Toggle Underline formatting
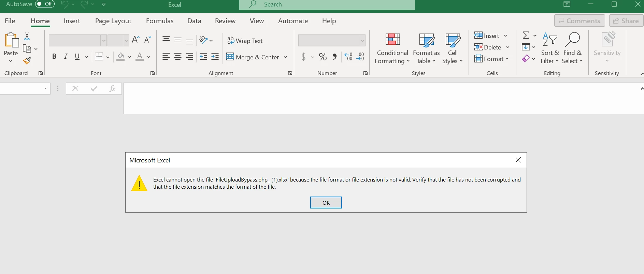644x274 pixels. click(x=77, y=57)
